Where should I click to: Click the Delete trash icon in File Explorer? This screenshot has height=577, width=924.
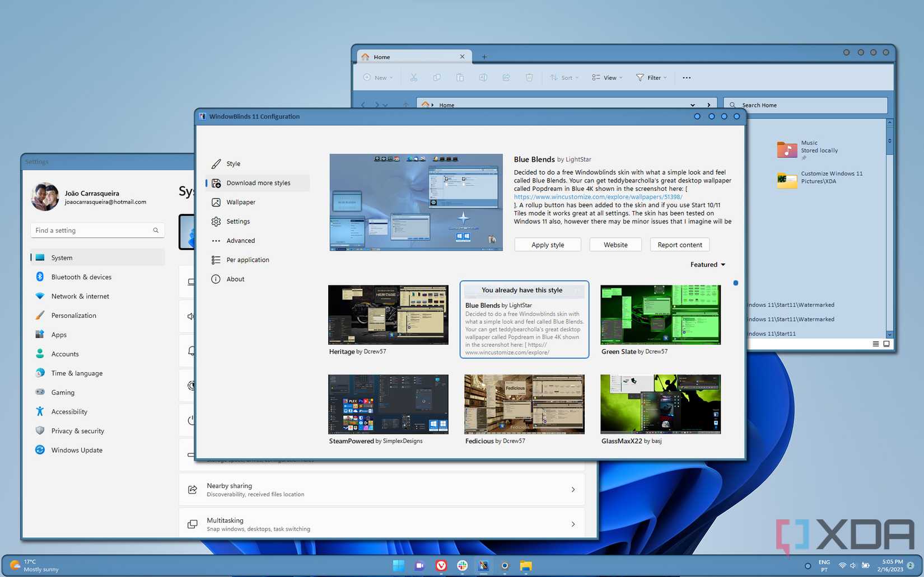(529, 77)
